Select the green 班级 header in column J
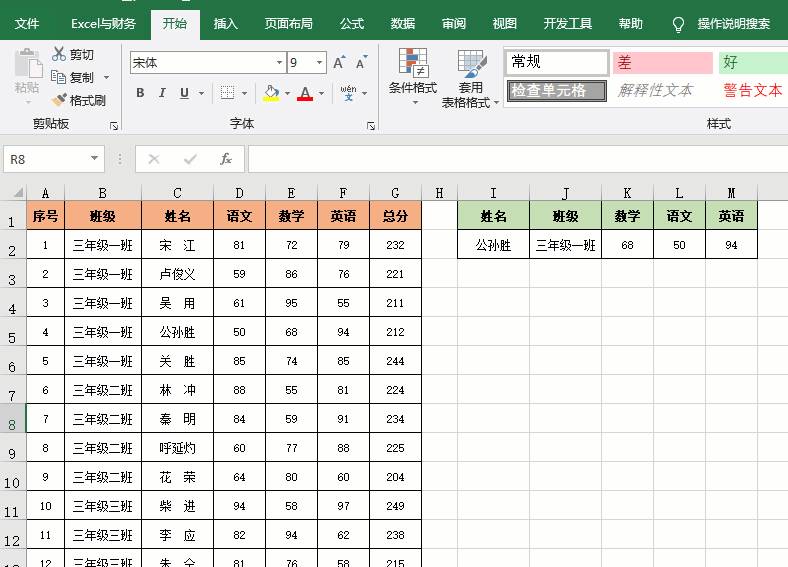The height and width of the screenshot is (567, 788). (x=565, y=216)
